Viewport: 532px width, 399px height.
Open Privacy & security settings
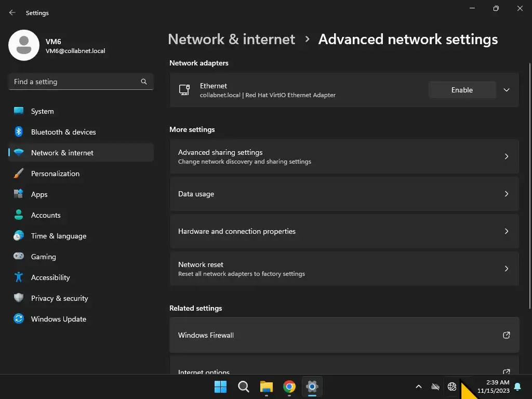point(59,298)
